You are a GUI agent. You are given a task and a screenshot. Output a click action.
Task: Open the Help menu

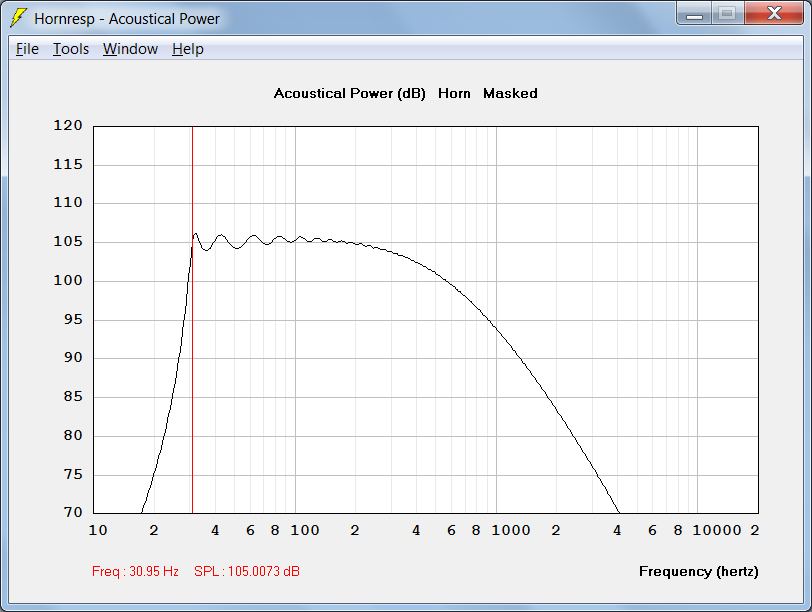[187, 49]
